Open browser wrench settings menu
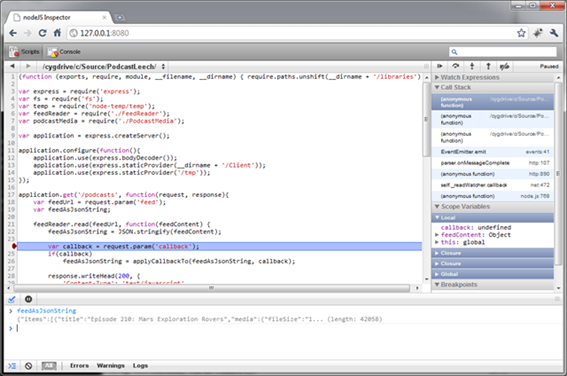567x376 pixels. [554, 33]
